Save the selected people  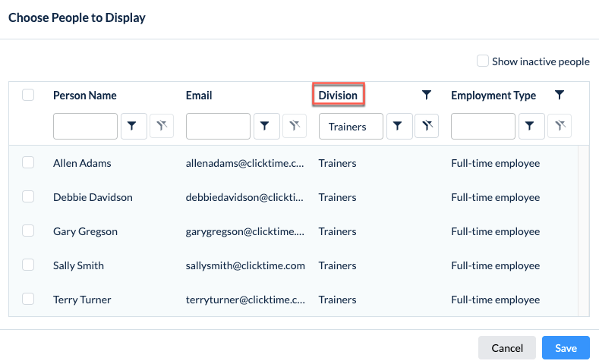click(566, 348)
